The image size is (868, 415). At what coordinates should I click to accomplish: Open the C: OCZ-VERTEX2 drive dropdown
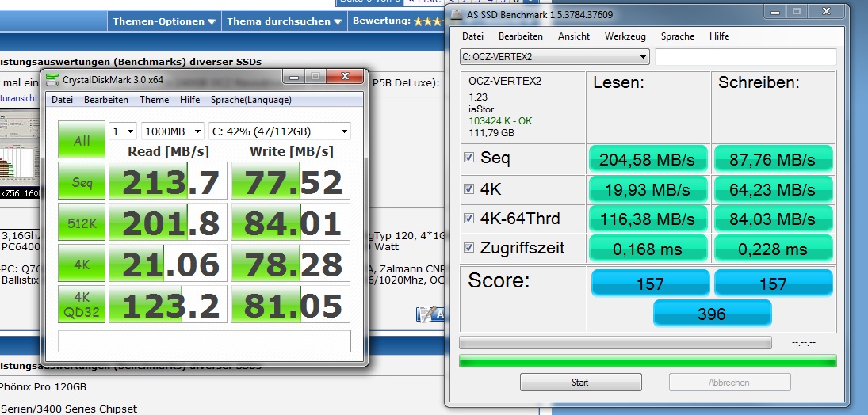click(554, 56)
